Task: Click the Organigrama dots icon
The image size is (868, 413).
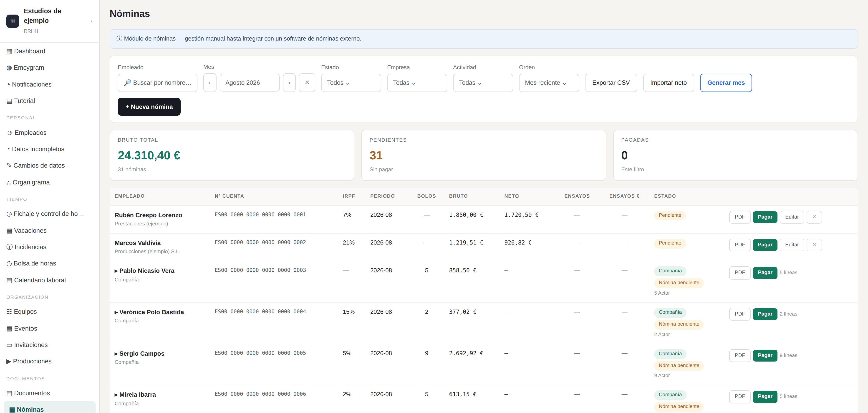Action: [8, 183]
